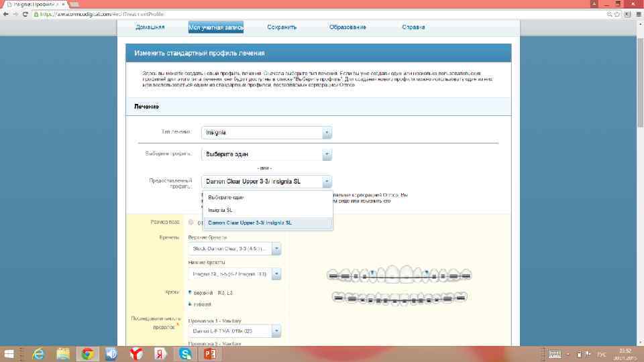The image size is (644, 362).
Task: Choose Damon Clear Upper 3-3/ Insignia SL list option
Action: click(268, 223)
